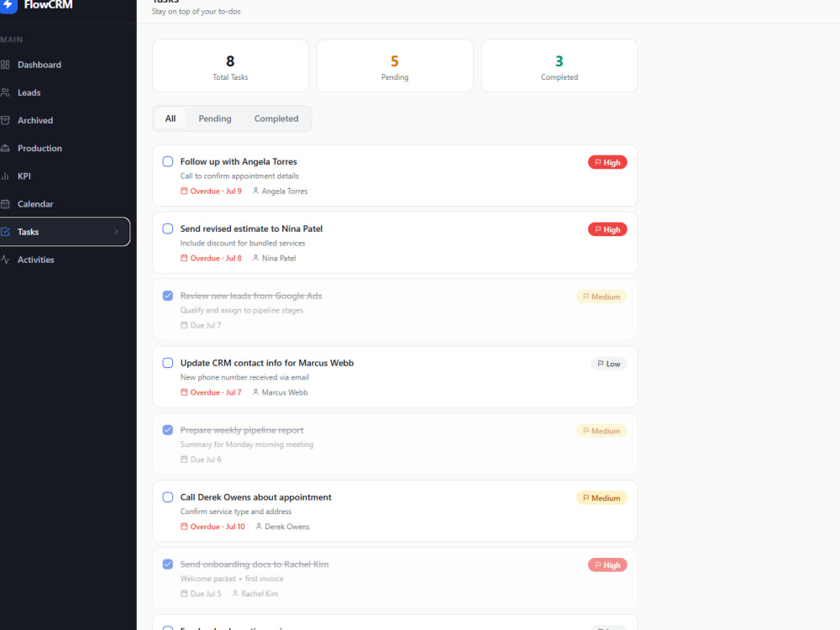This screenshot has width=840, height=630.
Task: Click the Dashboard grid icon in sidebar
Action: (x=5, y=65)
